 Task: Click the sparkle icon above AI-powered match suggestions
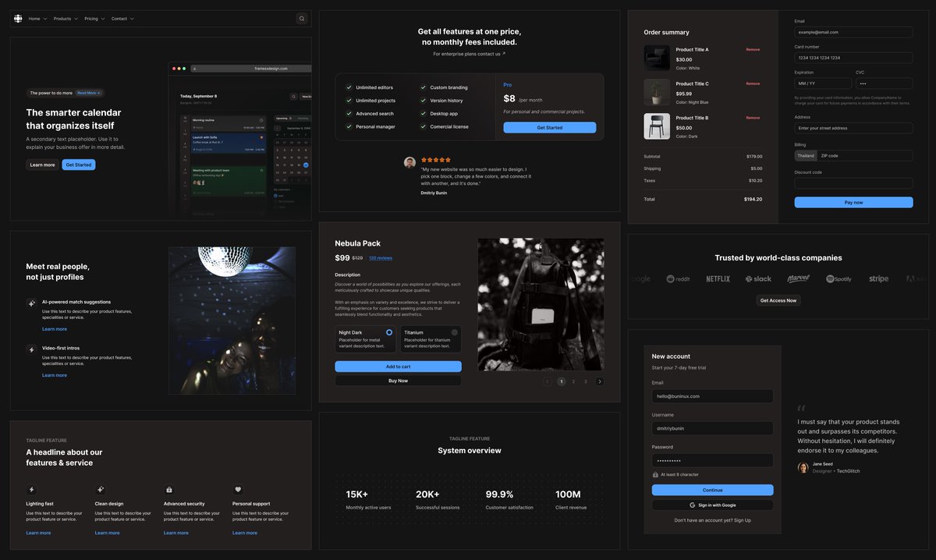point(31,303)
